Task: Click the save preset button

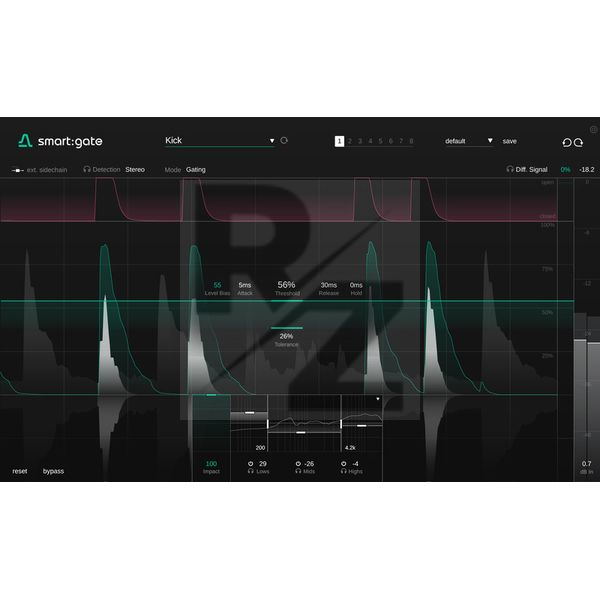Action: point(509,141)
